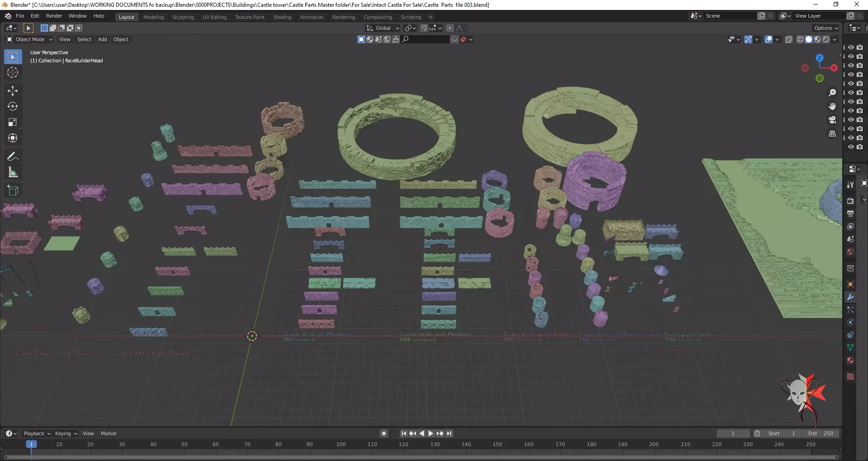Select the Measure ruler tool
Viewport: 868px width, 461px height.
point(13,172)
